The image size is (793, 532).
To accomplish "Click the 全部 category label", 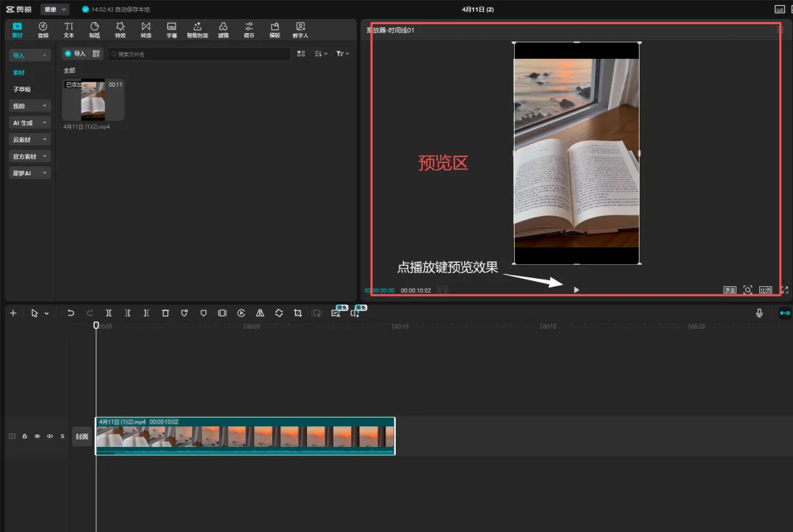I will [69, 70].
